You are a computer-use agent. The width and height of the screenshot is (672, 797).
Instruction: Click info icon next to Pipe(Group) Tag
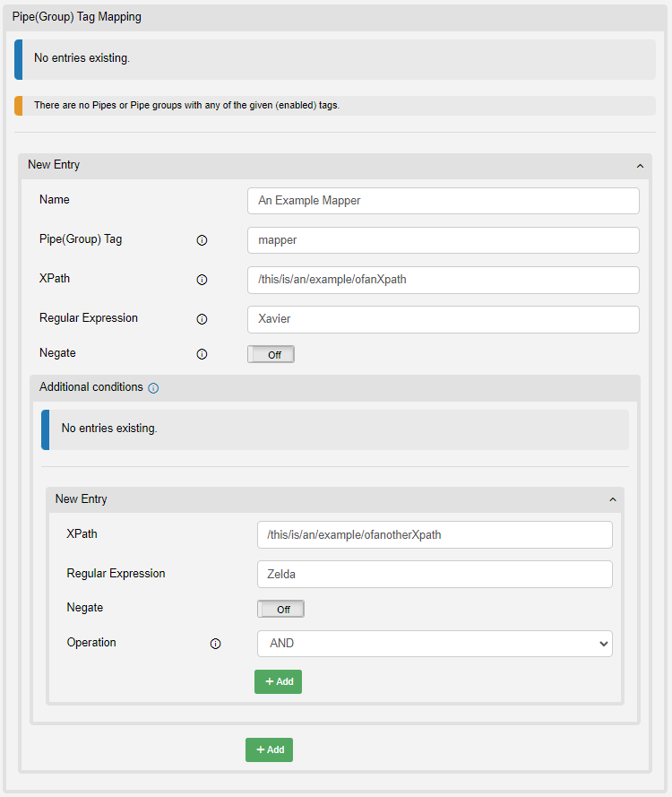click(202, 240)
